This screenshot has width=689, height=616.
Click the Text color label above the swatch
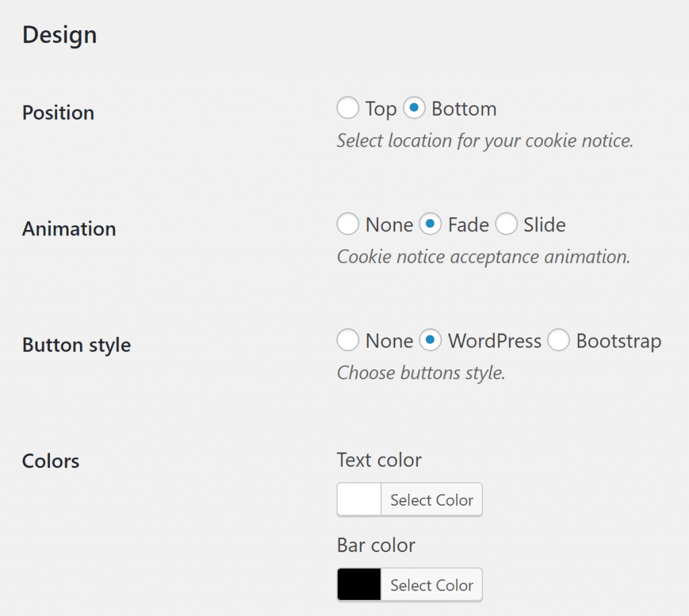(379, 460)
